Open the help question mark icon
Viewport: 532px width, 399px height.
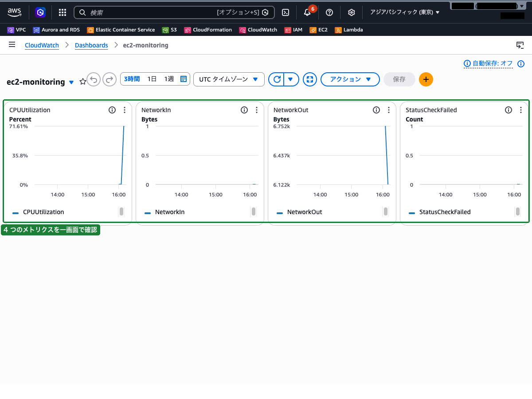(x=329, y=12)
